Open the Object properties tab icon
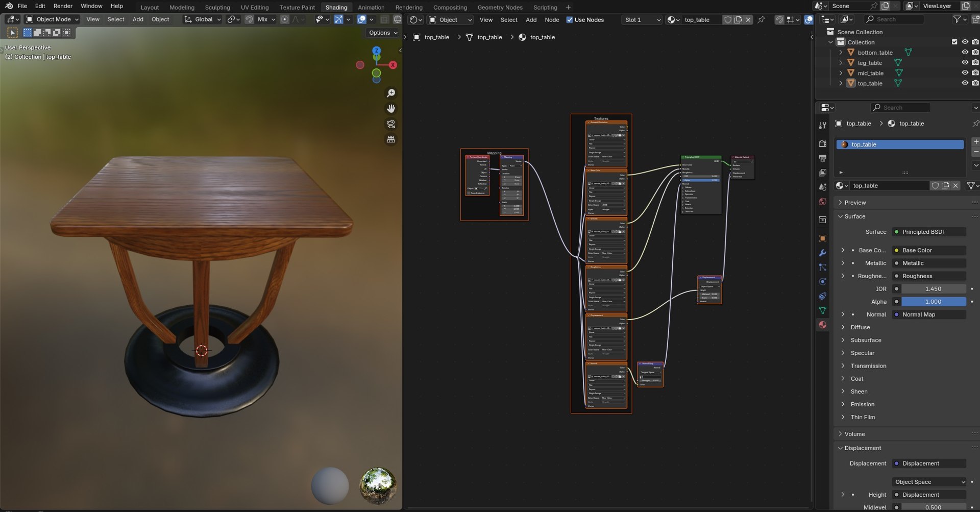This screenshot has width=980, height=512. click(822, 238)
